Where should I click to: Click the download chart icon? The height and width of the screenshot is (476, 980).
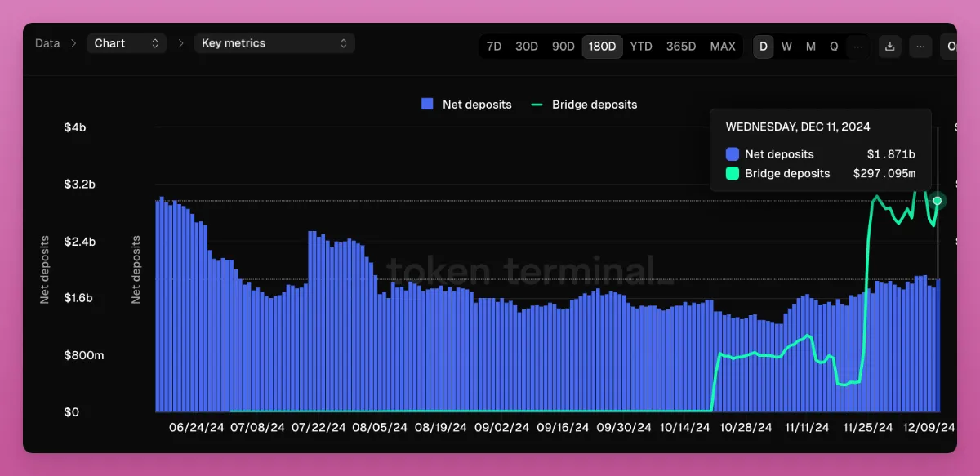point(889,47)
